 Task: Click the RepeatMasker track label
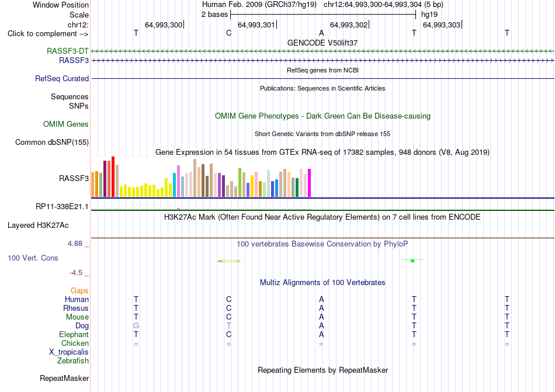pos(64,378)
